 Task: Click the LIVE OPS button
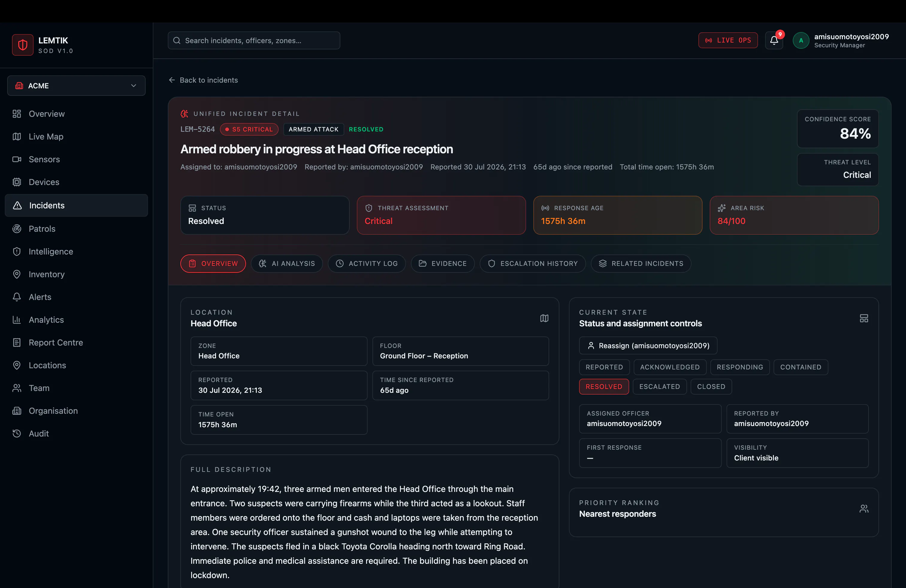[x=728, y=40]
